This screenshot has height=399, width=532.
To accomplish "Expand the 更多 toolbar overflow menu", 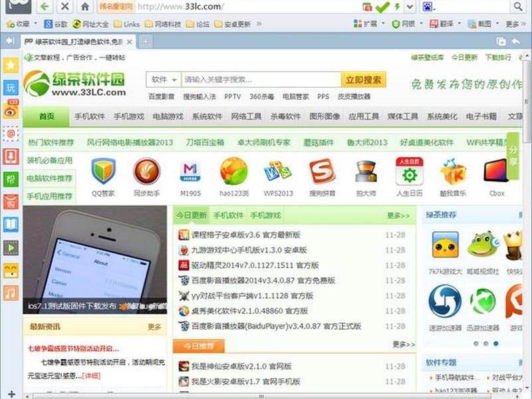I will 515,24.
